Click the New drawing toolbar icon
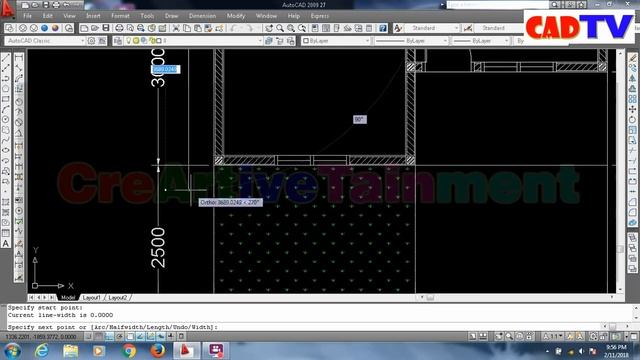640x360 pixels. click(x=84, y=28)
